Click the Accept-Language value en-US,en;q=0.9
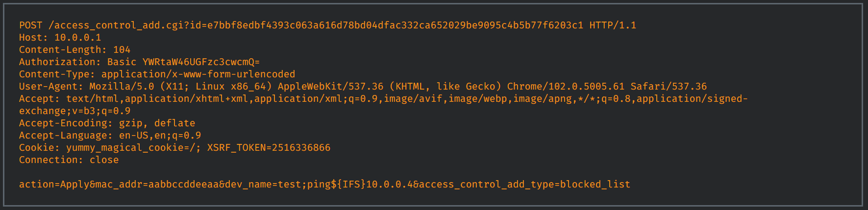Screen dimensions: 868x210 tap(160, 136)
